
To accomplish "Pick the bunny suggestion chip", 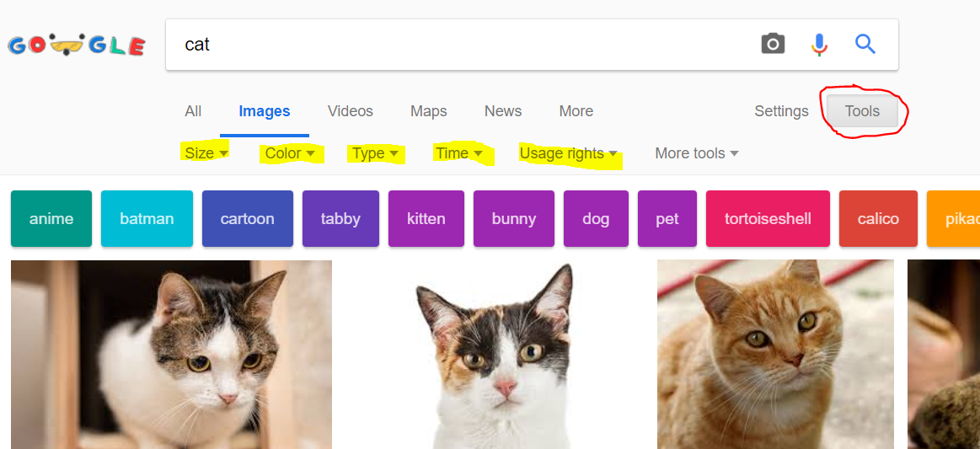I will [x=514, y=218].
